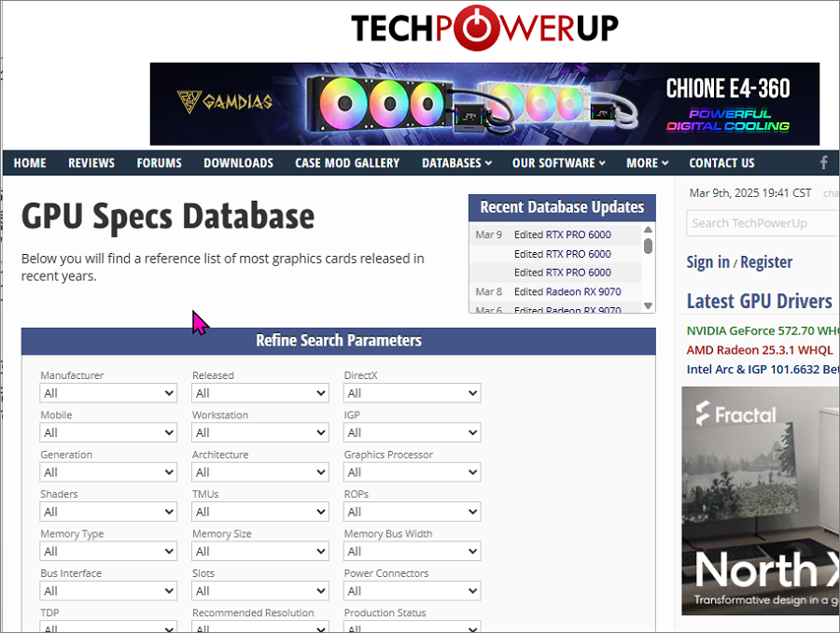Open the Reviews menu item
840x633 pixels.
91,163
